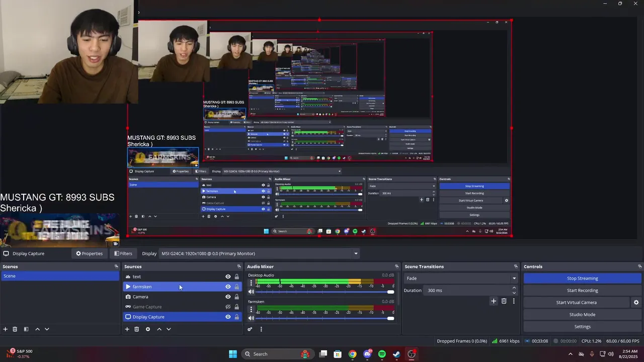Toggle lock on the Camera source
Screen dimensions: 644x362
[x=236, y=297]
